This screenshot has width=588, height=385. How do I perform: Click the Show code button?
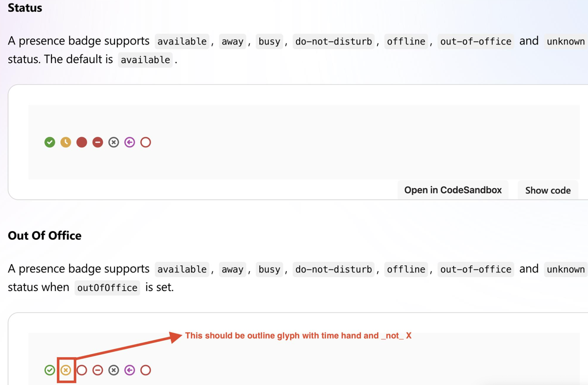548,190
